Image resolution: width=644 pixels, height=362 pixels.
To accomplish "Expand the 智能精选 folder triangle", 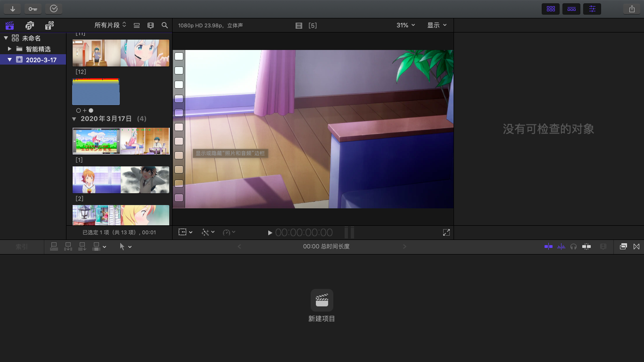I will tap(10, 49).
